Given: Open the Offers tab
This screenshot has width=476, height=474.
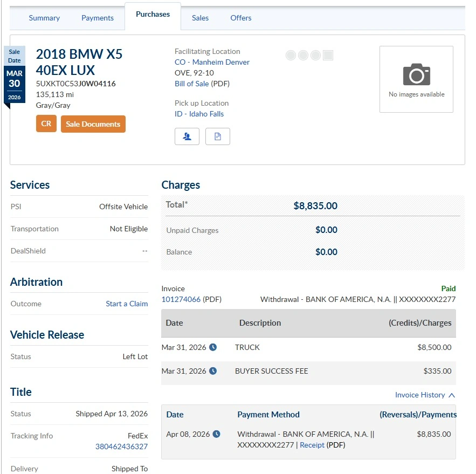Looking at the screenshot, I should [241, 18].
